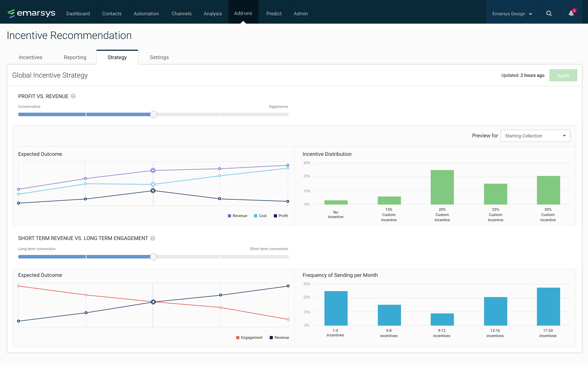
Task: Click the Profit vs. Revenue slider handle
Action: coord(153,114)
